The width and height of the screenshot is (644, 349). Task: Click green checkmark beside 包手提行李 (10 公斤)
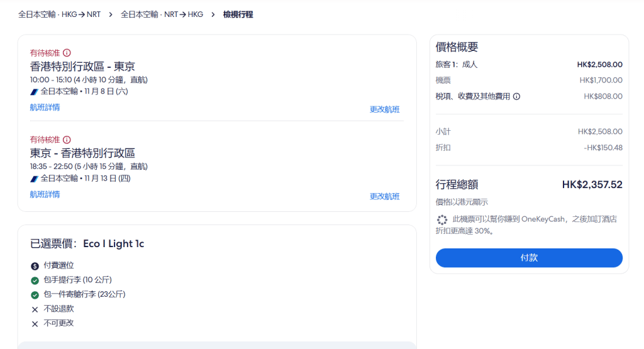(35, 280)
